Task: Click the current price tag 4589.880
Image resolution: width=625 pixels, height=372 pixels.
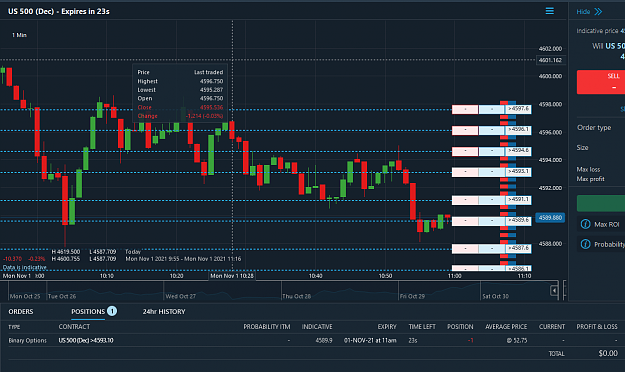Action: (550, 218)
